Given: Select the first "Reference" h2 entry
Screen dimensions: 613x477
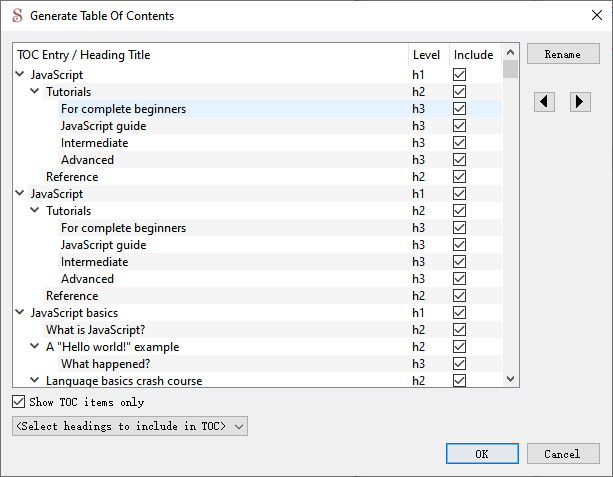Looking at the screenshot, I should pyautogui.click(x=72, y=177).
